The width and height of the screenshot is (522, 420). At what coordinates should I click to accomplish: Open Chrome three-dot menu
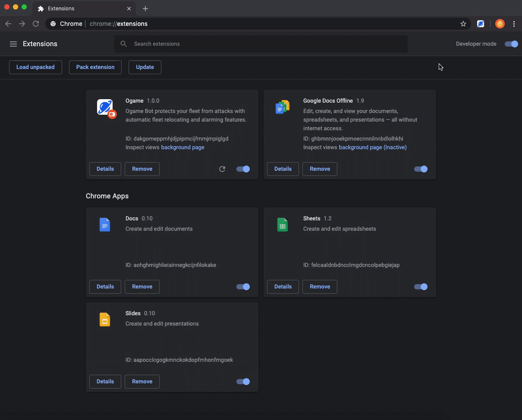tap(514, 24)
